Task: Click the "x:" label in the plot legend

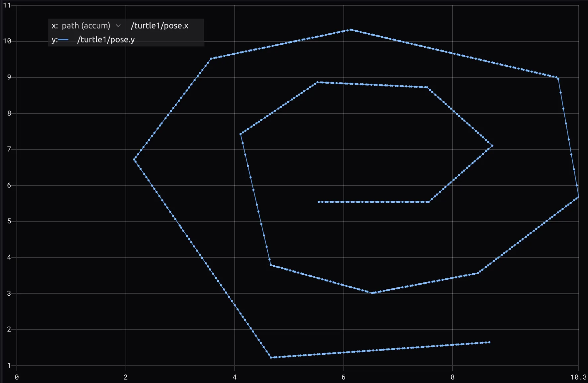Action: click(54, 26)
